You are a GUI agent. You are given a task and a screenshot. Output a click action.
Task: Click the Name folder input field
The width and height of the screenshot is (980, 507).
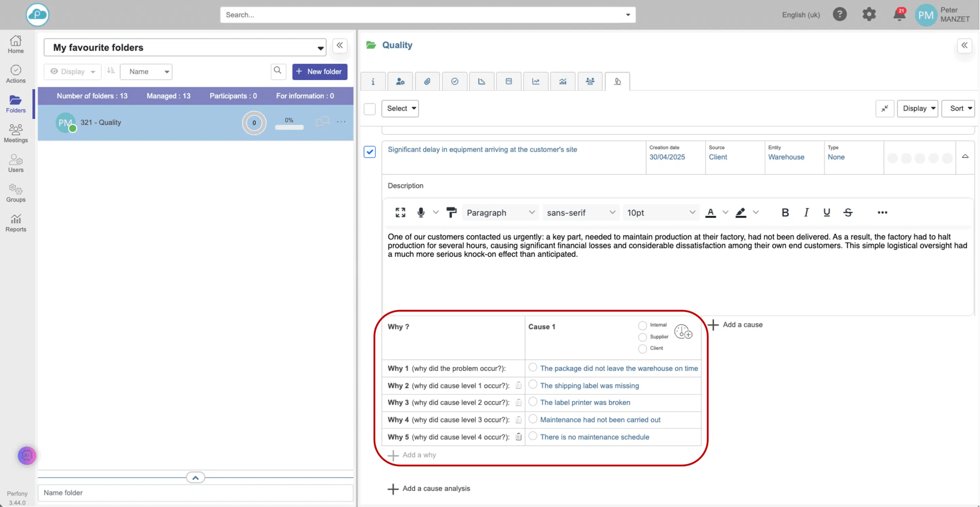(x=195, y=493)
